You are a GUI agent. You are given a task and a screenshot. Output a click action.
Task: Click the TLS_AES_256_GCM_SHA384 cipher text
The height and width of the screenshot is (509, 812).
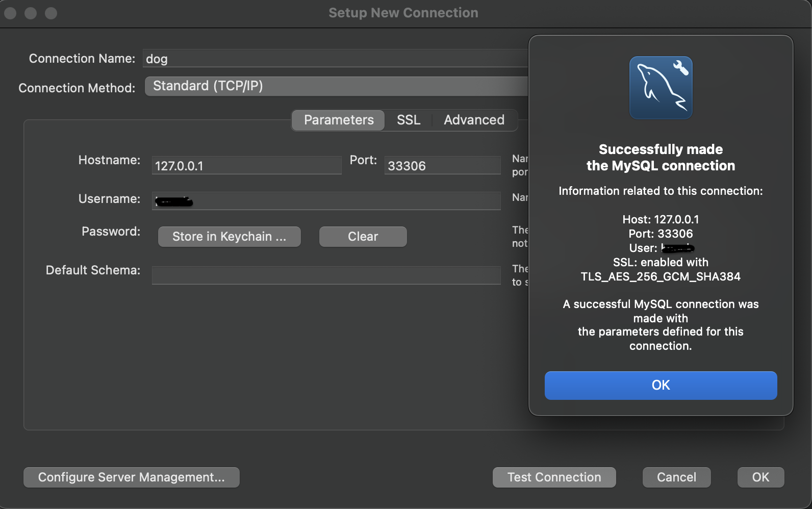click(x=661, y=276)
